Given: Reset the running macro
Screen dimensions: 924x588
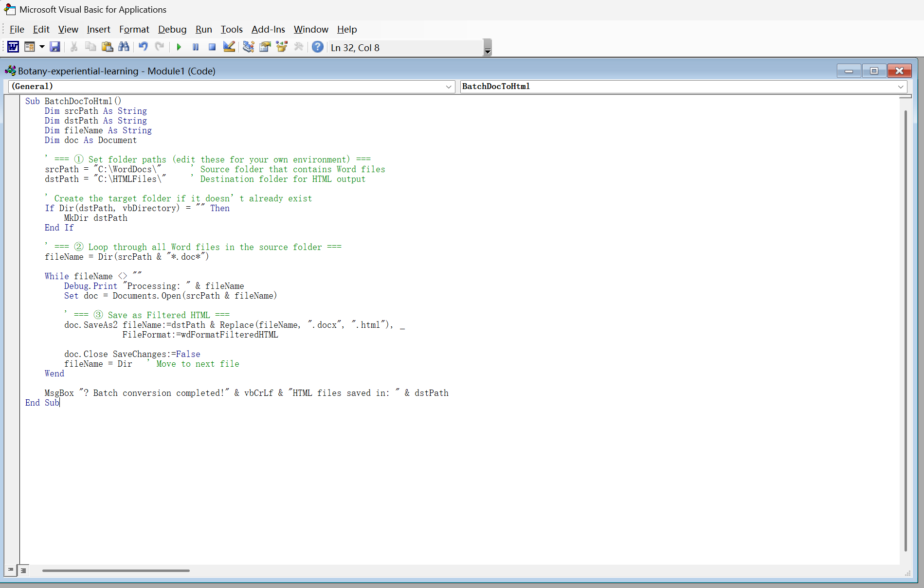Looking at the screenshot, I should coord(212,47).
